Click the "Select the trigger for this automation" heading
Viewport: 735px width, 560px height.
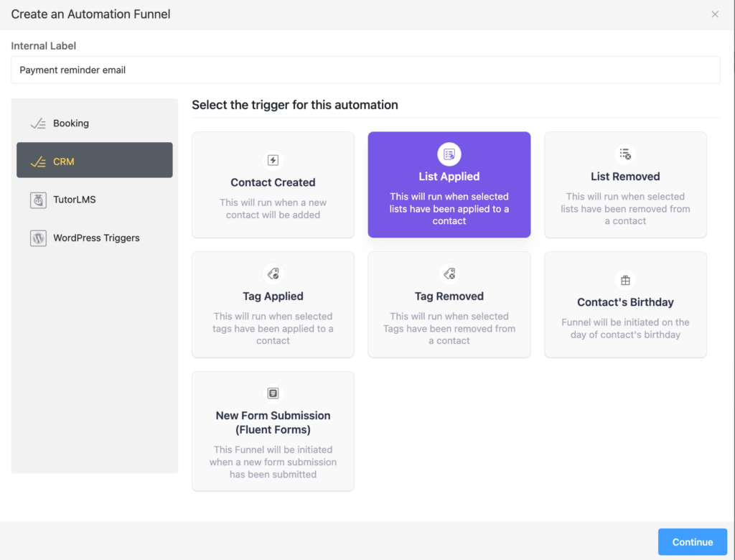tap(295, 105)
